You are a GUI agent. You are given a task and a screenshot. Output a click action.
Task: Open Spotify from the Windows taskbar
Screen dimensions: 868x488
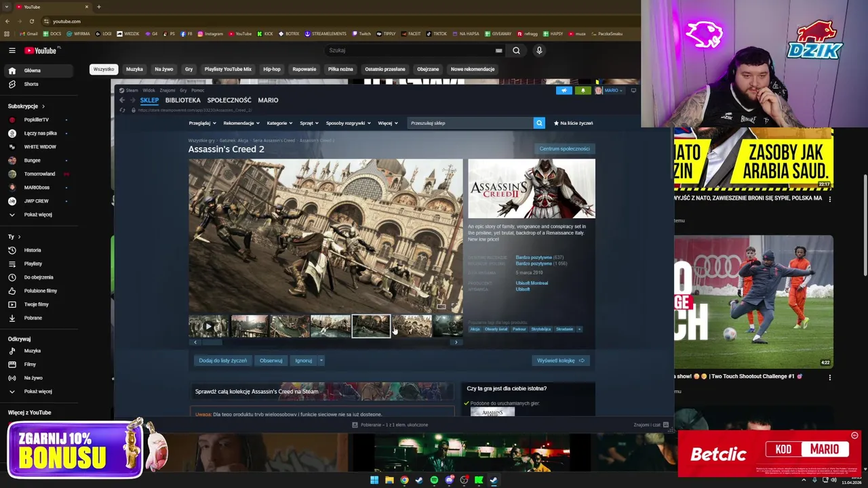click(434, 480)
